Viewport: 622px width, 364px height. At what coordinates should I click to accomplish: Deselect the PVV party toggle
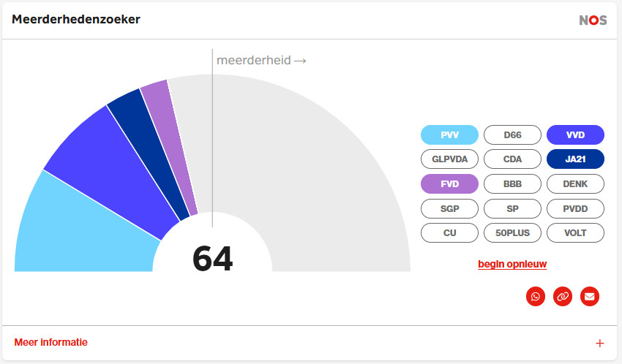pos(449,134)
